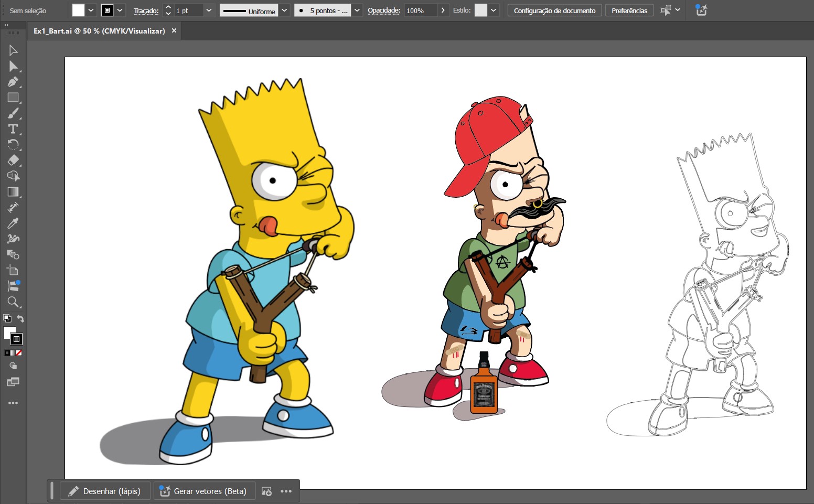Screen dimensions: 814x504
Task: Open Edit Toolbar three dots
Action: coord(13,403)
